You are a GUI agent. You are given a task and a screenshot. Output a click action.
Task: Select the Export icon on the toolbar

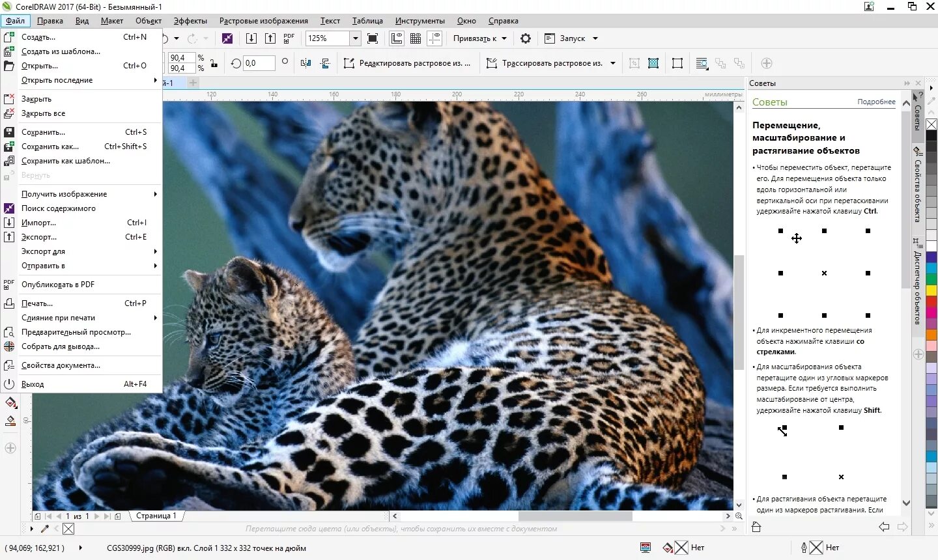[270, 38]
